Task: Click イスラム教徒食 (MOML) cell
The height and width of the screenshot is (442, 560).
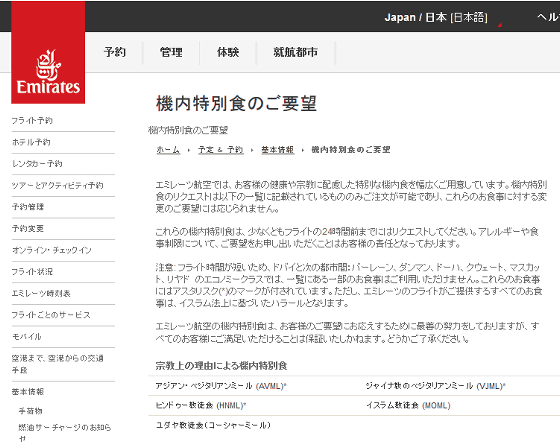Action: pyautogui.click(x=408, y=406)
